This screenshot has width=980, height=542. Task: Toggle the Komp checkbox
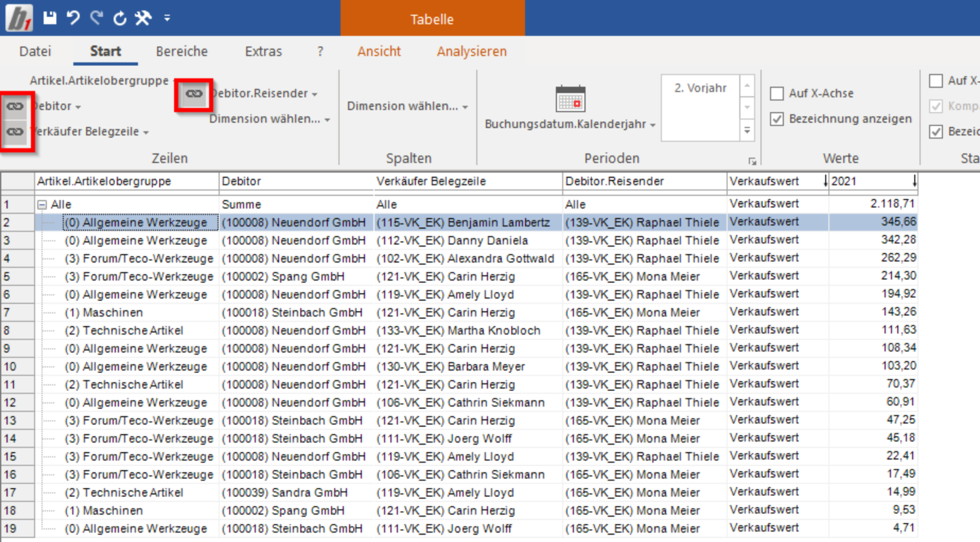936,106
